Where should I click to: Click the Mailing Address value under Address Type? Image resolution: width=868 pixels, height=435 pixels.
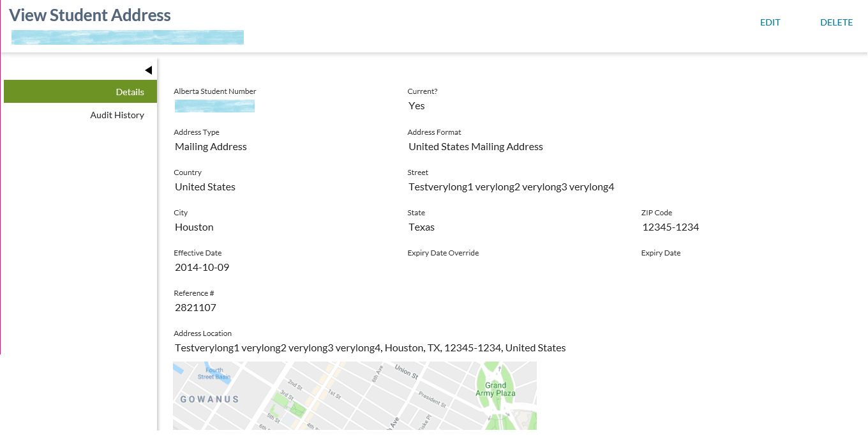[211, 147]
